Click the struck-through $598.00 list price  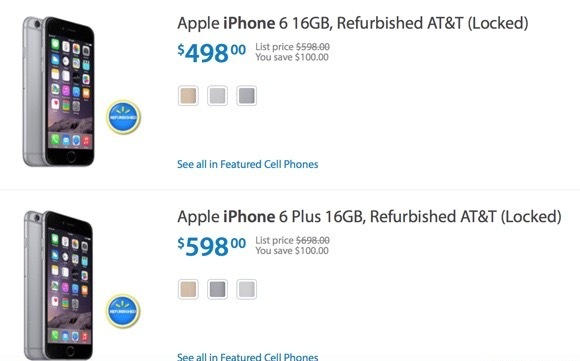[313, 47]
